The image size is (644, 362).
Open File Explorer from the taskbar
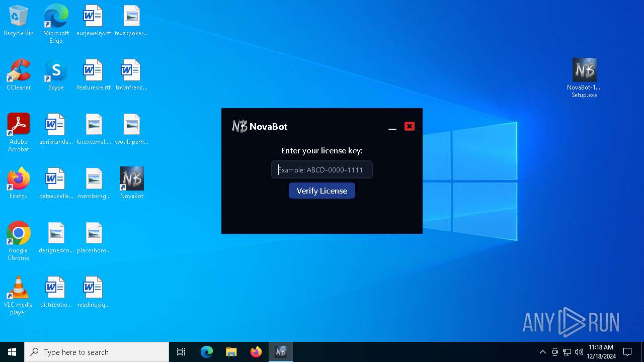coord(231,352)
